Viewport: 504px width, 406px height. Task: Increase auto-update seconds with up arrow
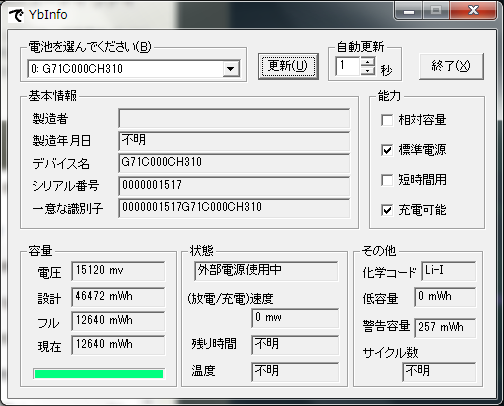tap(368, 61)
